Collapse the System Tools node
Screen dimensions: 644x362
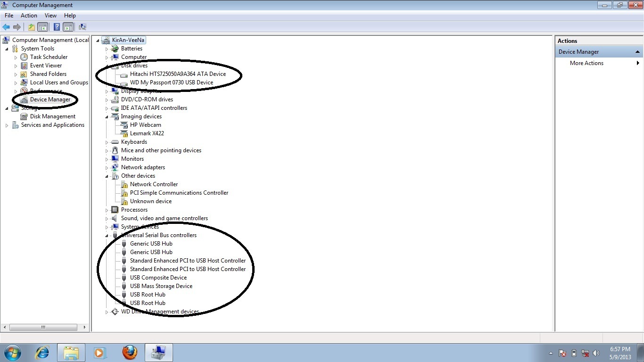(x=7, y=49)
